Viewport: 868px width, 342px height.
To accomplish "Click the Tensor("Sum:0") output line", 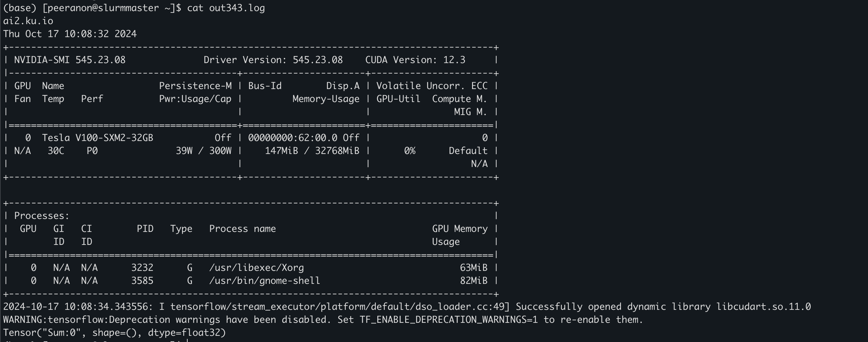I will point(114,333).
